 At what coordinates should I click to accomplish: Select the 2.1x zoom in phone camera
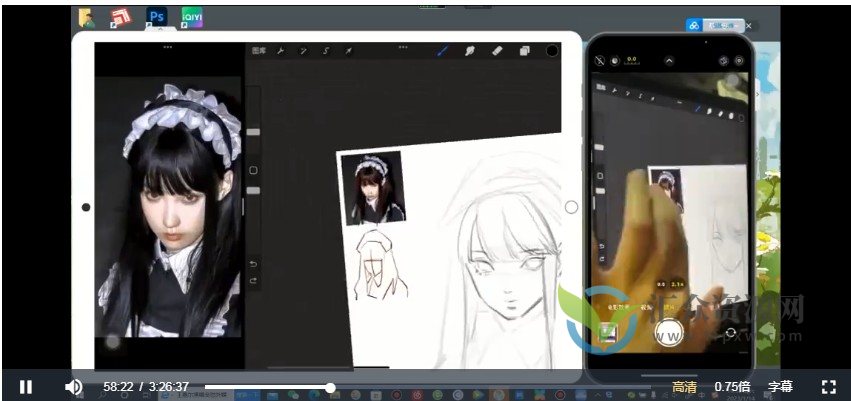click(x=677, y=284)
